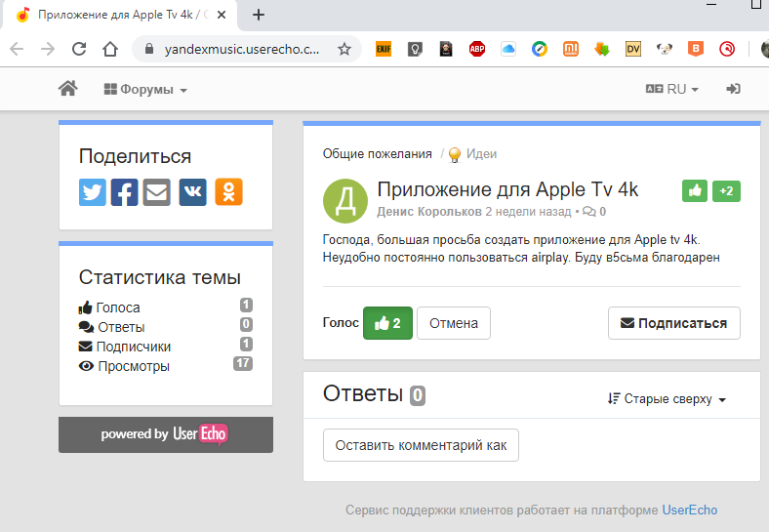
Task: Open the RU language dropdown
Action: 671,89
